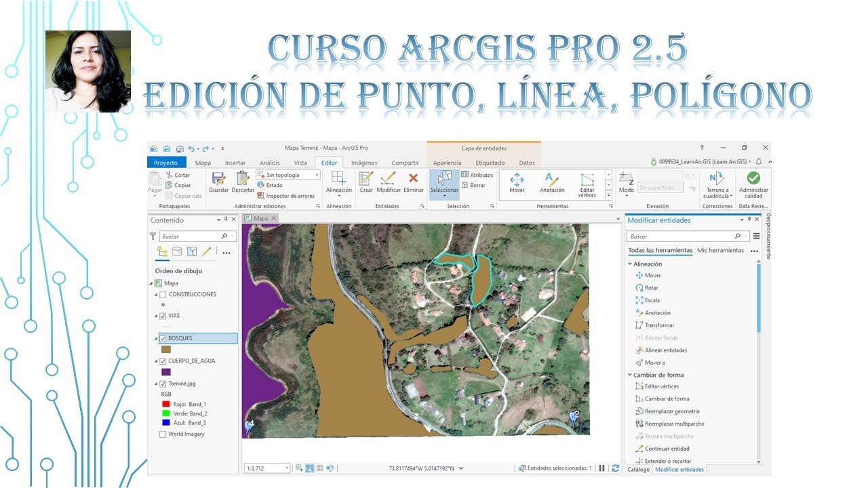Switch Contenido to list by editing pencil
The height and width of the screenshot is (488, 868).
(207, 251)
